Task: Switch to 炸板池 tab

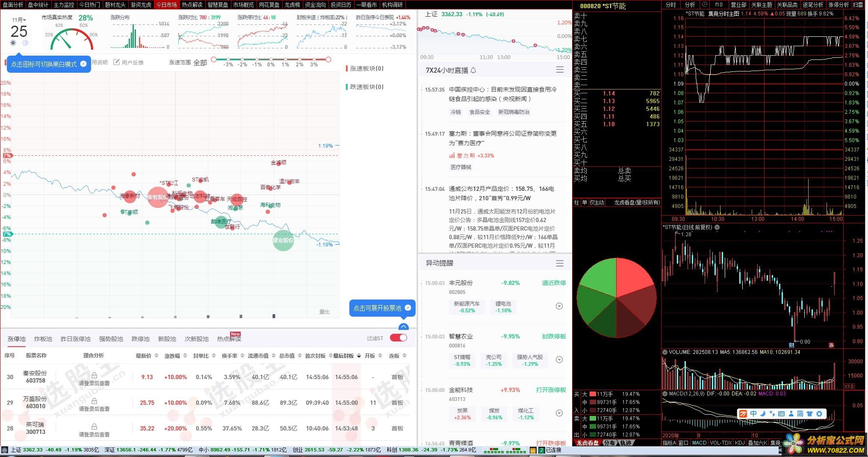Action: [43, 338]
